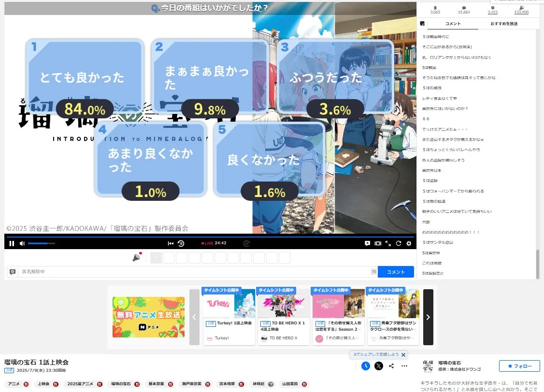Skip forward 10 seconds in player

(x=246, y=243)
